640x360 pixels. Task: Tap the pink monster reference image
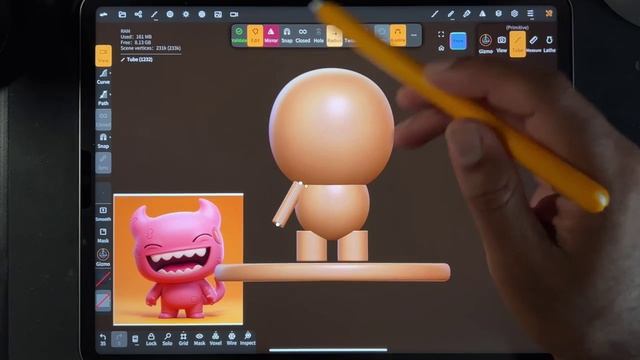[x=178, y=260]
